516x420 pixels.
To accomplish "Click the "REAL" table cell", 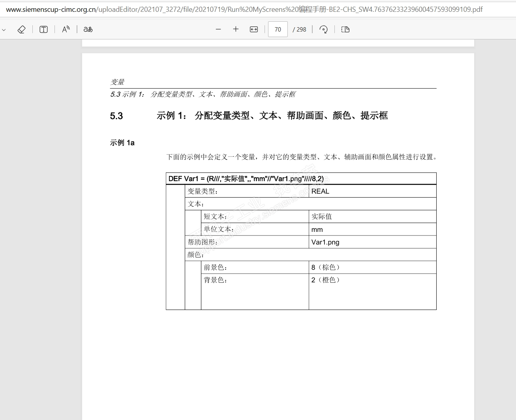I will coord(373,191).
